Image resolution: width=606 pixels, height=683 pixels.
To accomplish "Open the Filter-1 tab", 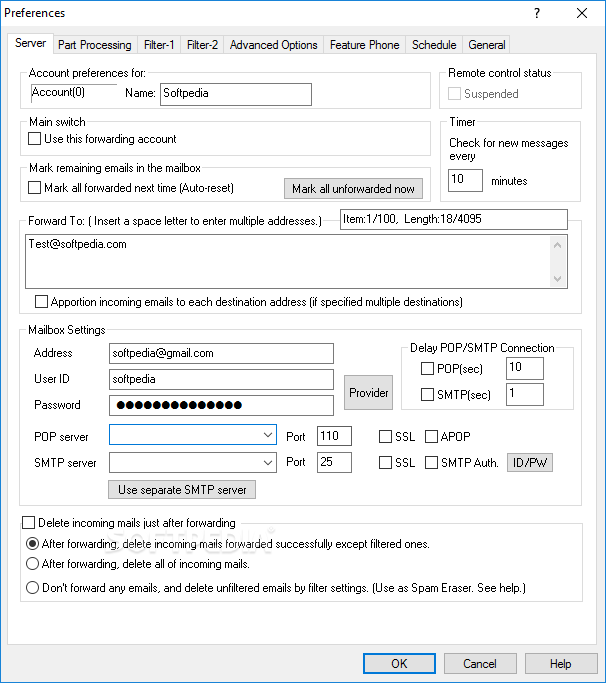I will 159,45.
